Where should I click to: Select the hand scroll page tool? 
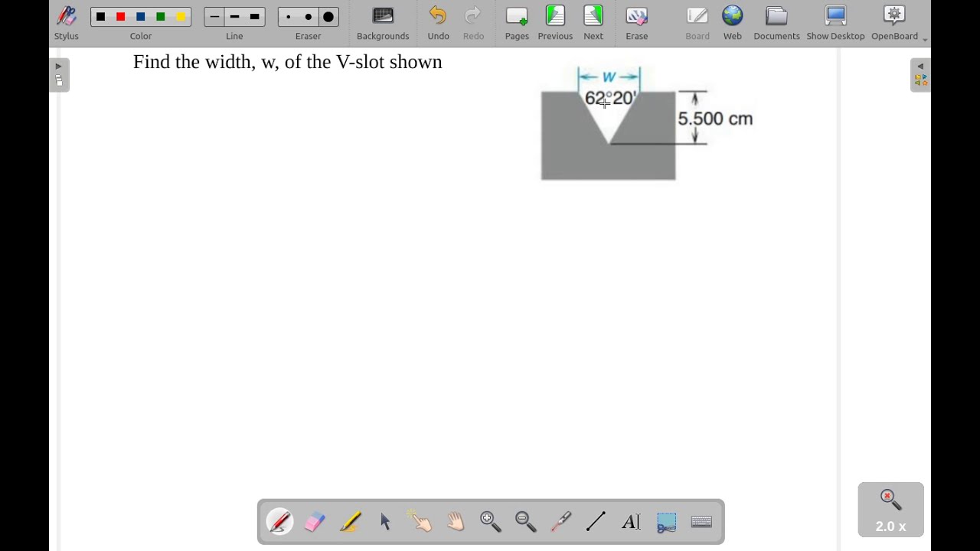456,522
